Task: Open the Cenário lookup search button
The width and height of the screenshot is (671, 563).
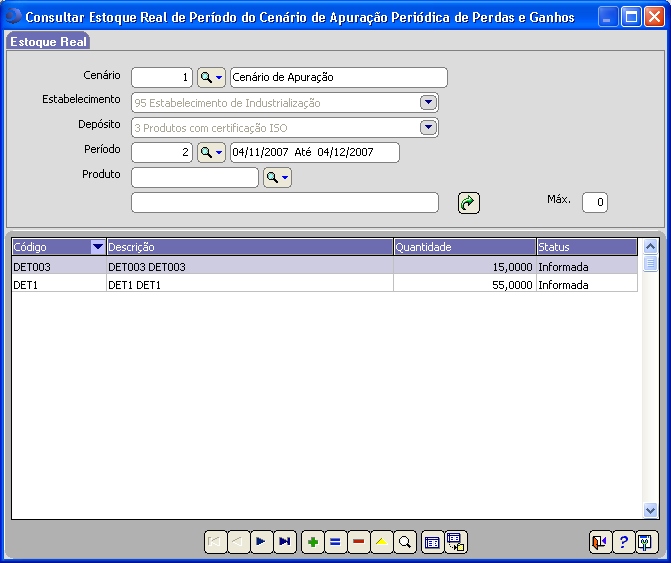Action: [211, 78]
